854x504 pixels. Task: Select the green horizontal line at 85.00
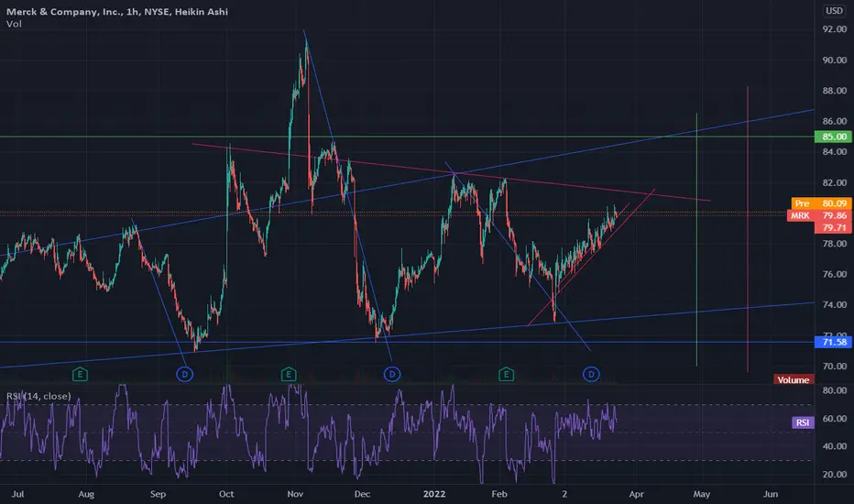407,137
